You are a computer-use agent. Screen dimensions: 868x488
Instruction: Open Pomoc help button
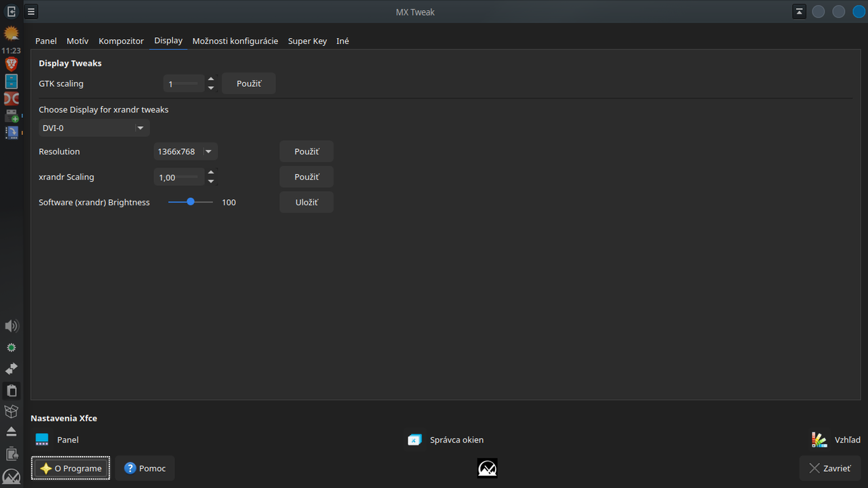pyautogui.click(x=145, y=468)
